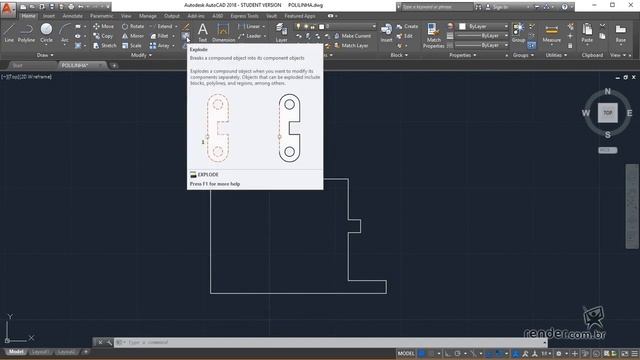The image size is (640, 360).
Task: Switch to the Express Tools tab
Action: click(x=244, y=16)
